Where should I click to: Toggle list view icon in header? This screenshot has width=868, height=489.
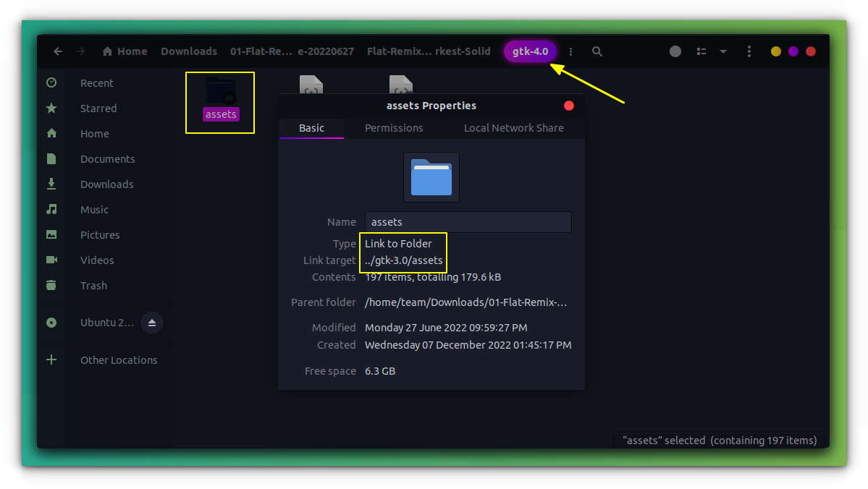click(x=701, y=51)
